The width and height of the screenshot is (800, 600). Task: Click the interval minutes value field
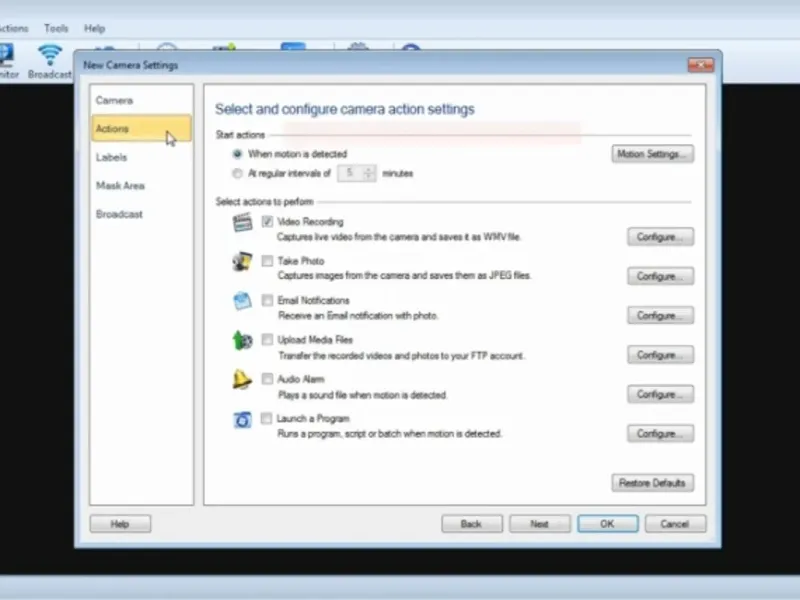[350, 173]
